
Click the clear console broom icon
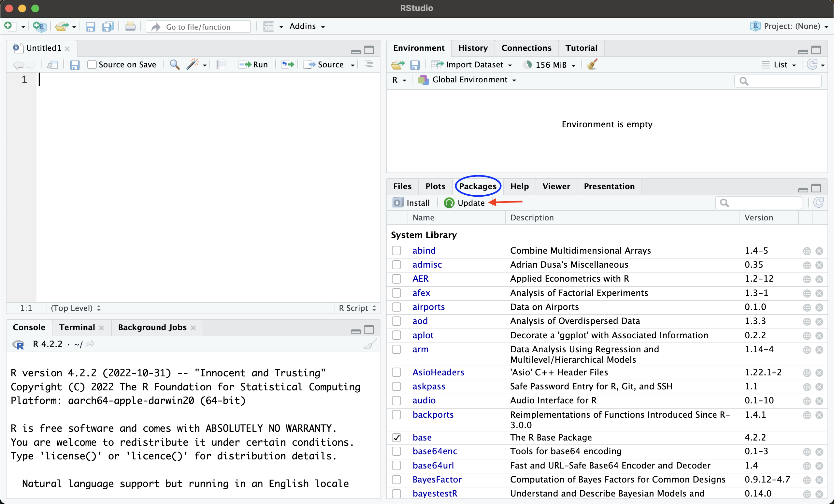tap(370, 344)
